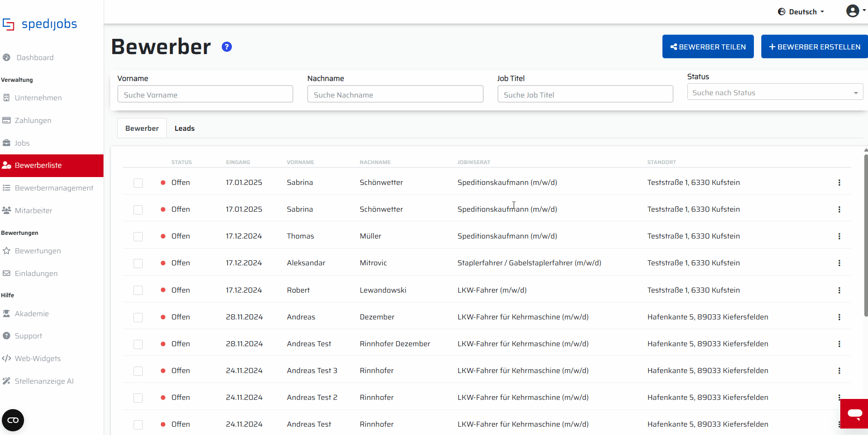Sort by the NACHNAME column header
Image resolution: width=868 pixels, height=435 pixels.
pos(375,162)
